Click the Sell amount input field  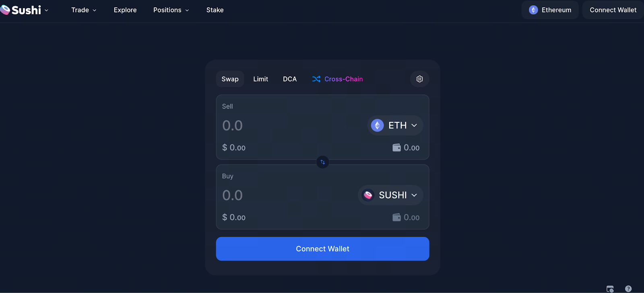[x=282, y=126]
